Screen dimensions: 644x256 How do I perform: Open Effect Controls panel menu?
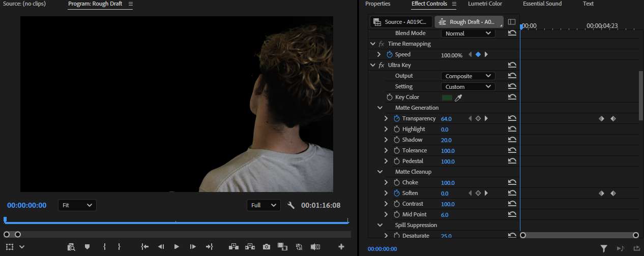coord(454,4)
